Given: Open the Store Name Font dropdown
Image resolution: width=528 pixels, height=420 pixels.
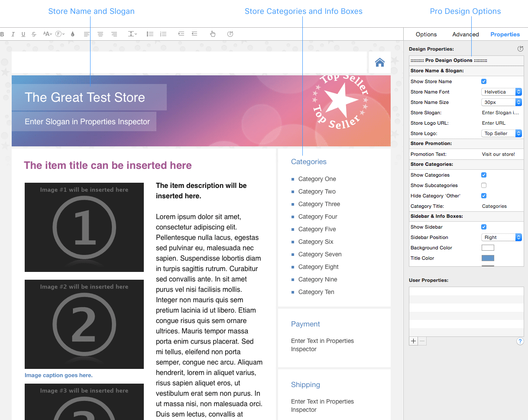Looking at the screenshot, I should pos(502,92).
